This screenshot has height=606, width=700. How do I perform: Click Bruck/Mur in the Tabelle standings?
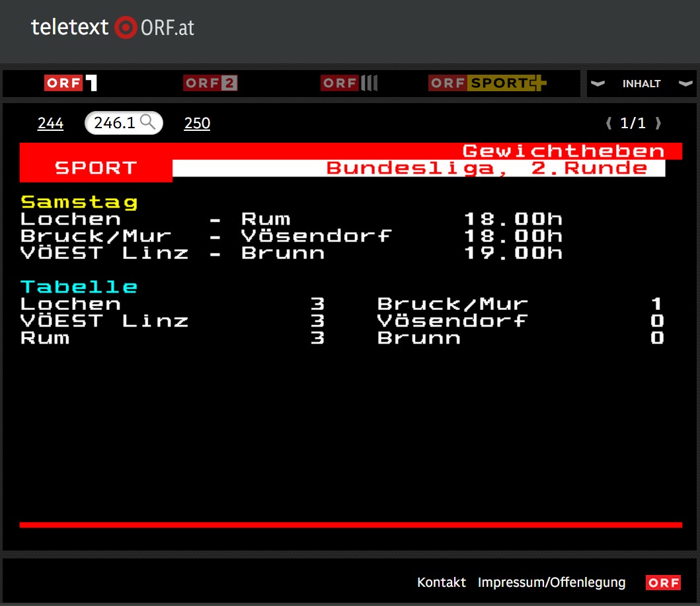pyautogui.click(x=453, y=304)
